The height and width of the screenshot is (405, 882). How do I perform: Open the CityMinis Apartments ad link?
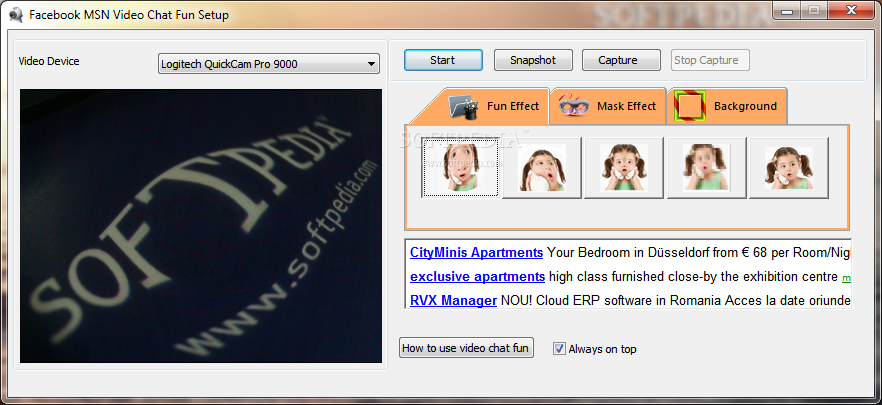tap(476, 253)
